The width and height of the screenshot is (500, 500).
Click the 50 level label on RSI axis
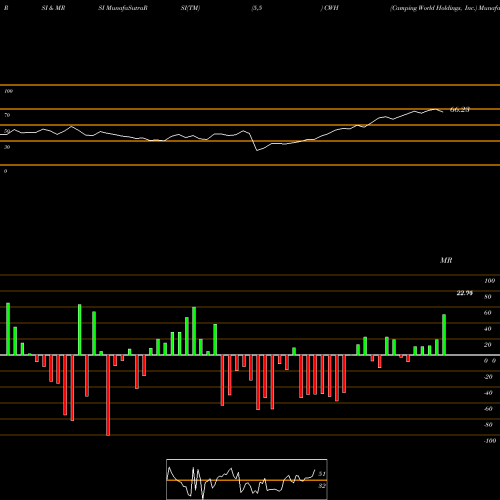click(7, 131)
